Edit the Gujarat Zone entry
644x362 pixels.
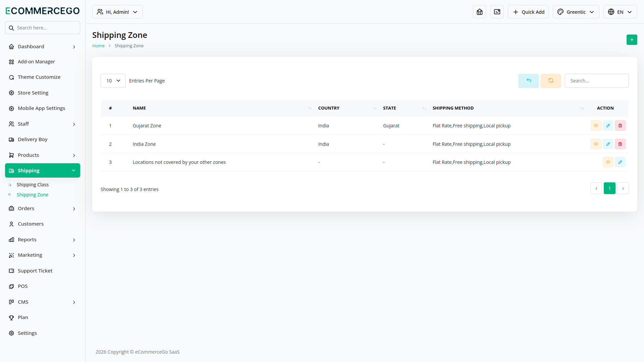pos(608,126)
